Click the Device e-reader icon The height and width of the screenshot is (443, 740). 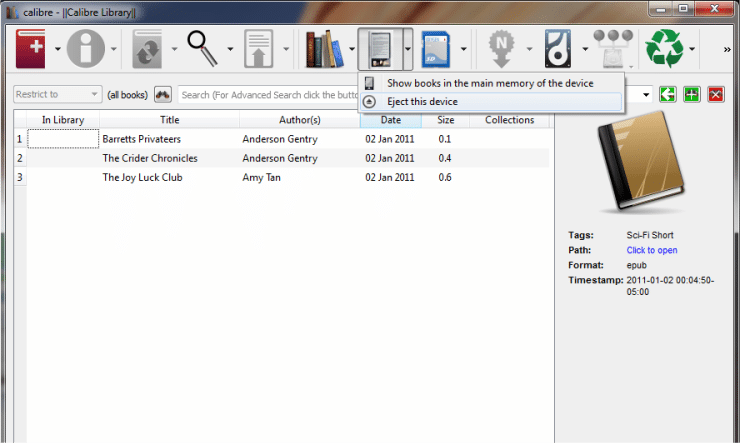click(x=380, y=49)
